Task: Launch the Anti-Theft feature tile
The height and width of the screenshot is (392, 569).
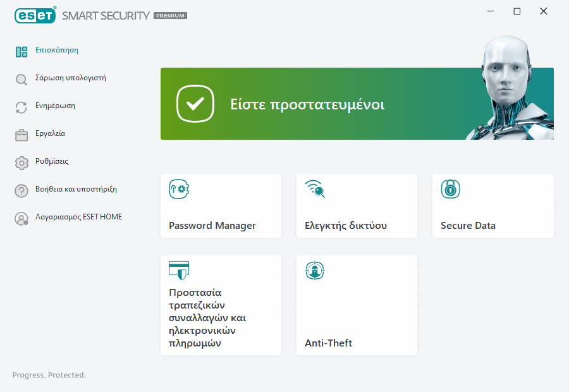Action: pos(357,305)
